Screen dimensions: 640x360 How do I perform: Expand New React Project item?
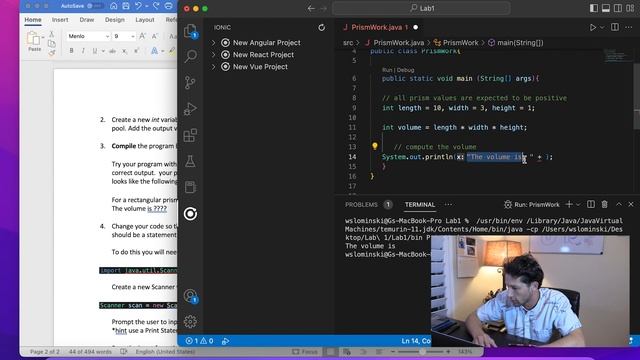click(x=213, y=55)
